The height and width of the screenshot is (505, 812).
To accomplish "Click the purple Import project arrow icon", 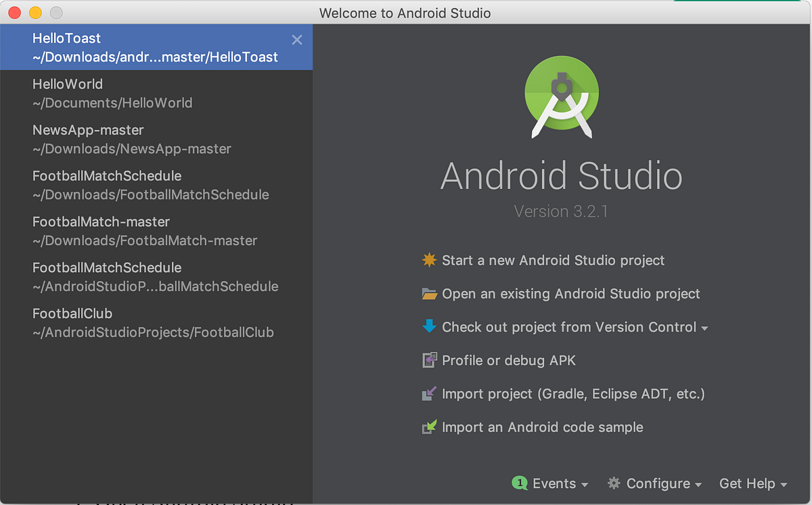I will tap(429, 393).
